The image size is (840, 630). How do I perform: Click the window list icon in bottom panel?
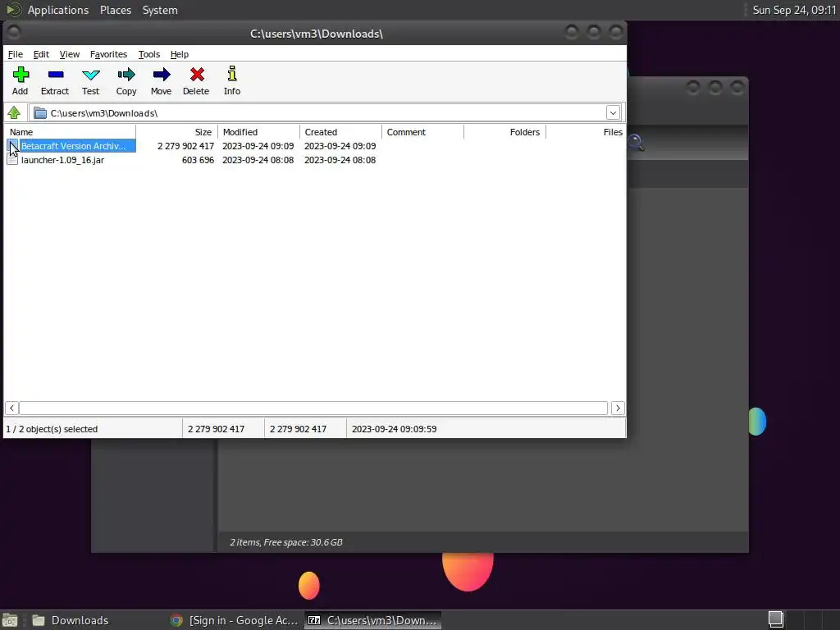point(775,619)
